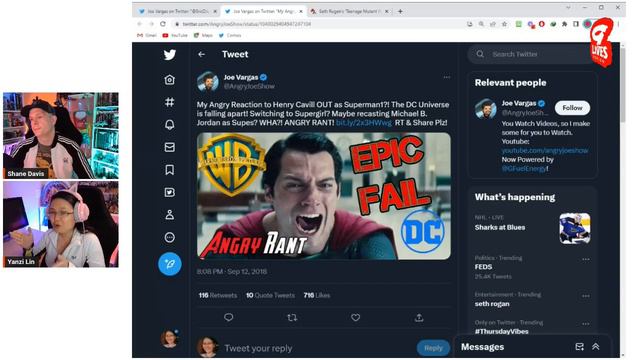
Task: Open Bookmarks icon in sidebar
Action: pos(169,170)
